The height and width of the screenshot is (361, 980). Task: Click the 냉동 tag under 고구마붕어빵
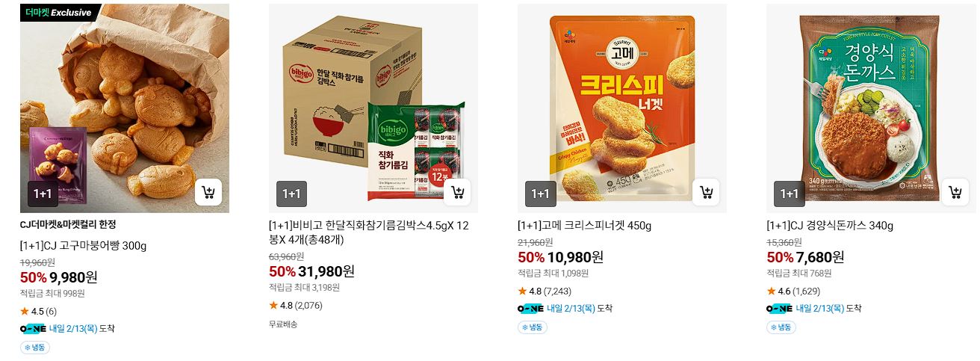tap(35, 348)
